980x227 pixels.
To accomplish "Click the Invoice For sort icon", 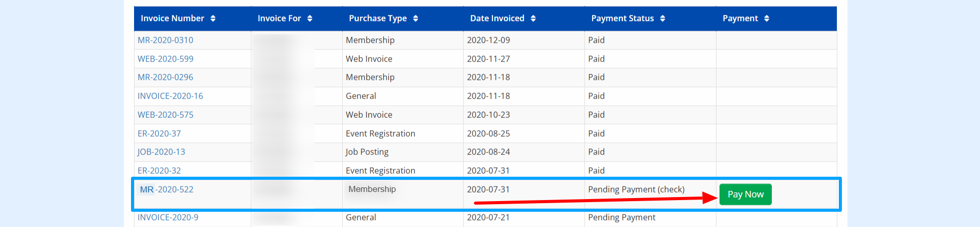I will point(310,18).
